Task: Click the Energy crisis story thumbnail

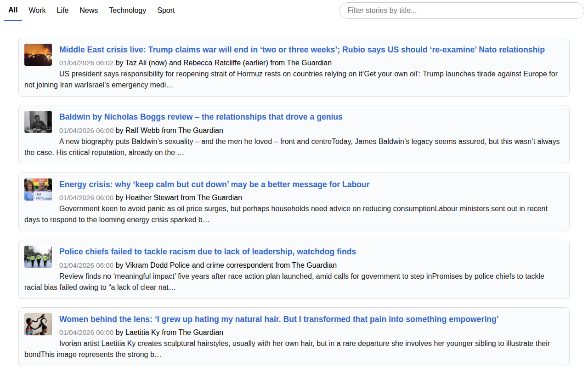Action: tap(38, 190)
